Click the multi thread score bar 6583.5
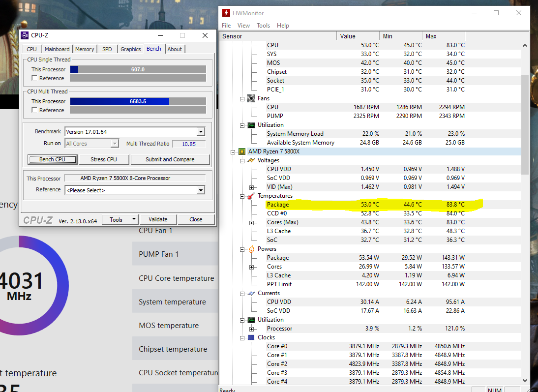 point(138,101)
